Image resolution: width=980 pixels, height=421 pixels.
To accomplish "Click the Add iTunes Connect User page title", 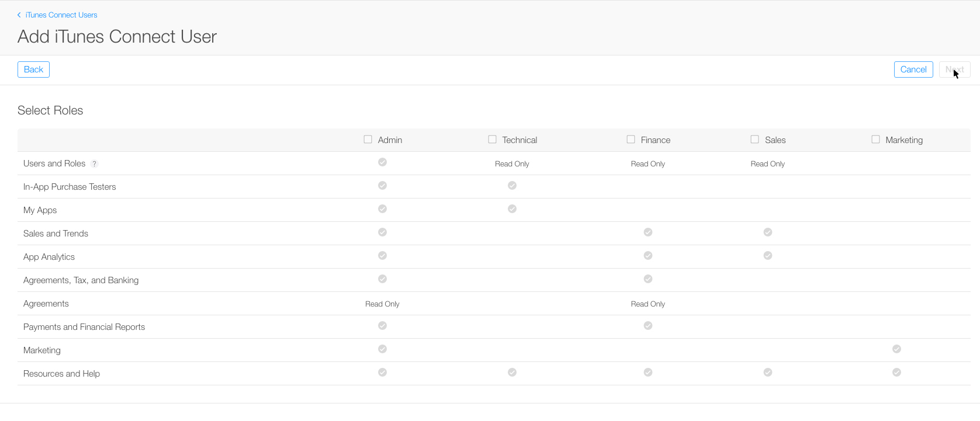I will 117,37.
